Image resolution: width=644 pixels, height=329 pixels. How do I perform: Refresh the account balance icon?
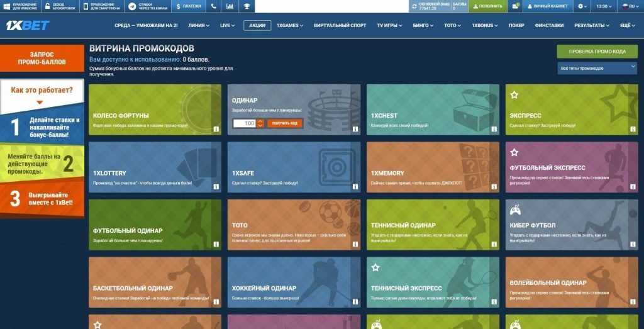click(x=414, y=6)
